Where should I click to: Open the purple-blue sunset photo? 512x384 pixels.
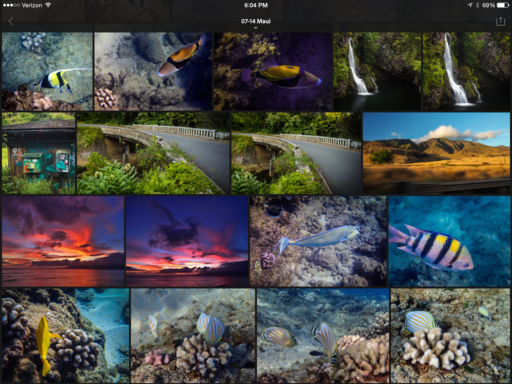coord(187,241)
